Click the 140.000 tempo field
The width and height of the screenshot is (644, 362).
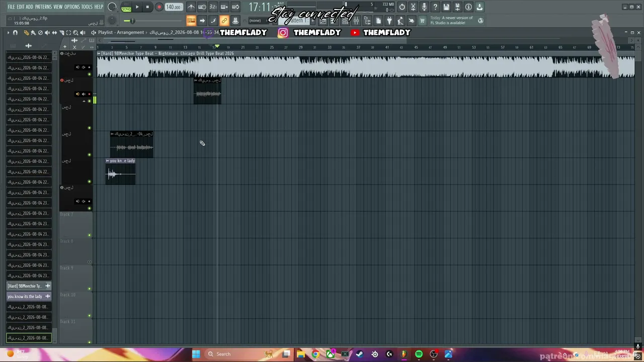tap(174, 7)
